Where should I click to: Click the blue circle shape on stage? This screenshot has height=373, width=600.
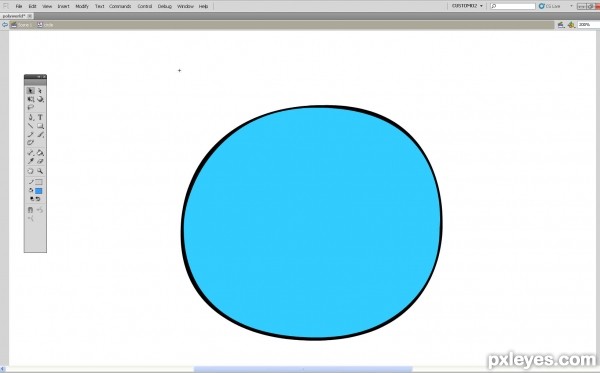pos(311,223)
